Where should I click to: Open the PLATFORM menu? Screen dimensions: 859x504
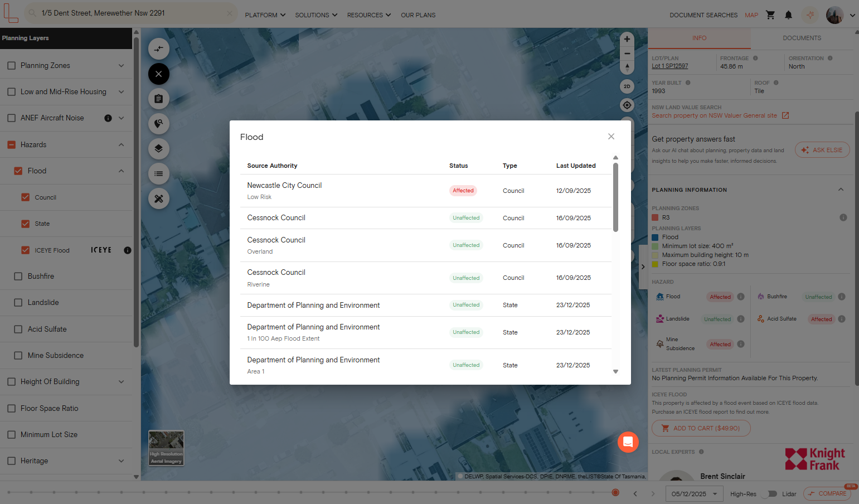[265, 15]
